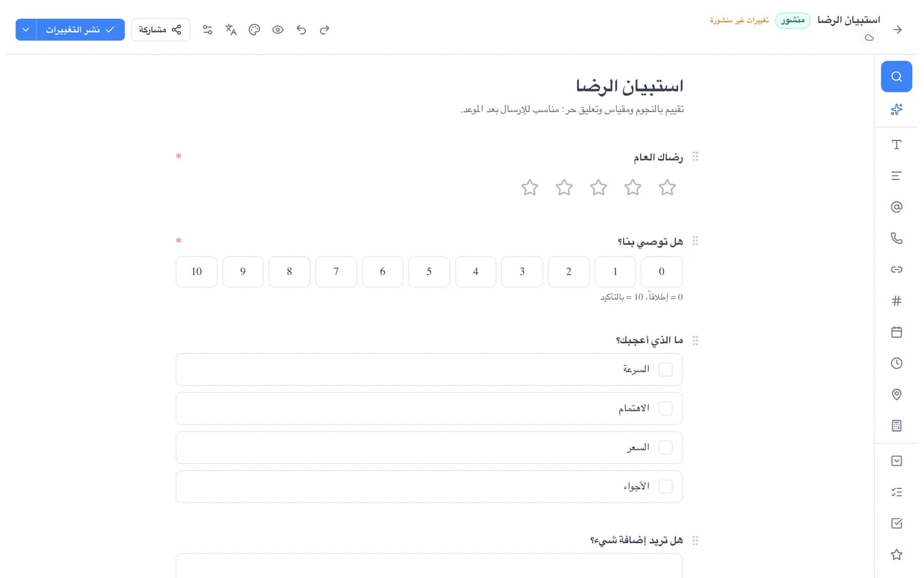Click the question label هل تريد إضافة شيء؟
The width and height of the screenshot is (924, 578).
tap(636, 540)
